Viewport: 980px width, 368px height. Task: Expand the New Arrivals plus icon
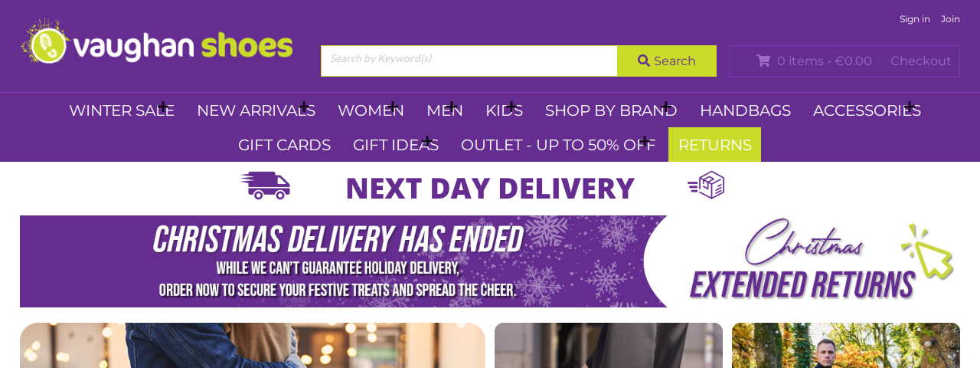point(304,107)
